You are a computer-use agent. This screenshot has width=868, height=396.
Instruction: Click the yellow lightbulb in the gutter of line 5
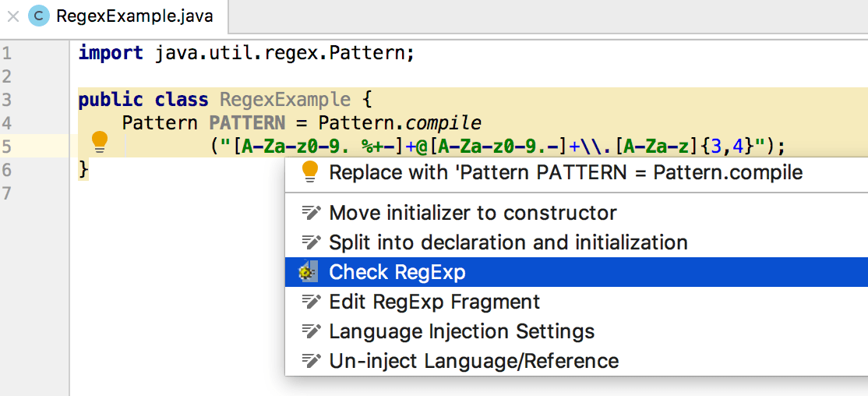coord(98,143)
